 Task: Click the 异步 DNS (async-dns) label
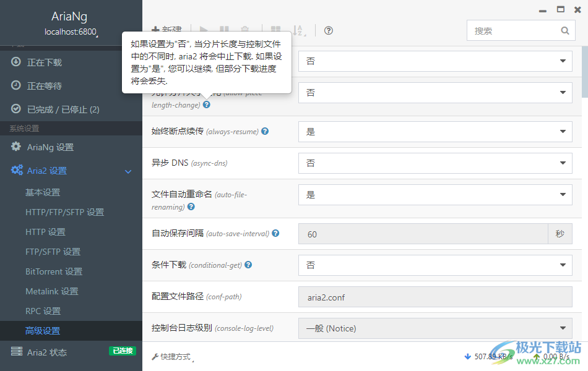click(x=189, y=163)
